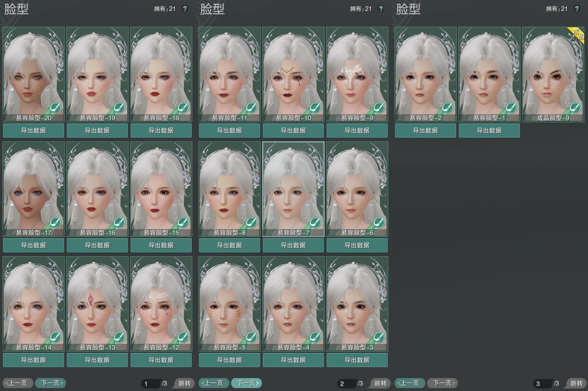Go to previous page in second panel
Image resolution: width=588 pixels, height=391 pixels.
214,383
